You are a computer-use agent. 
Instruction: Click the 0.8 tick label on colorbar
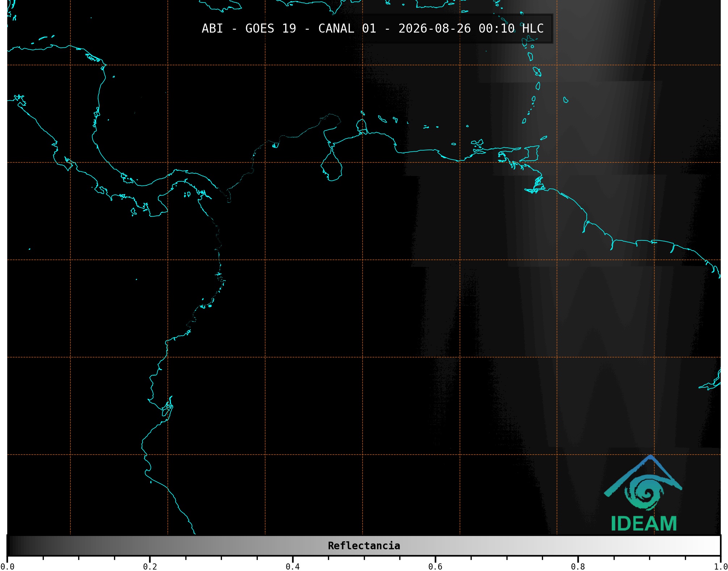coord(578,566)
